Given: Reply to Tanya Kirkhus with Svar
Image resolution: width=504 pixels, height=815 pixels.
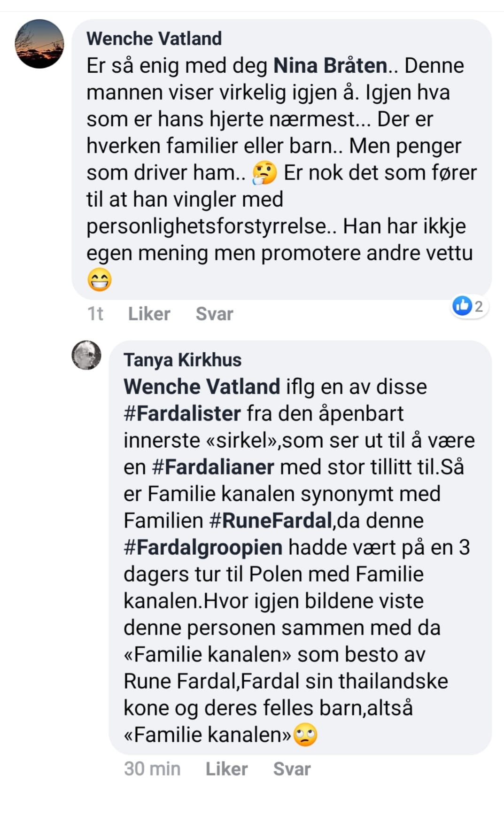Looking at the screenshot, I should [292, 769].
